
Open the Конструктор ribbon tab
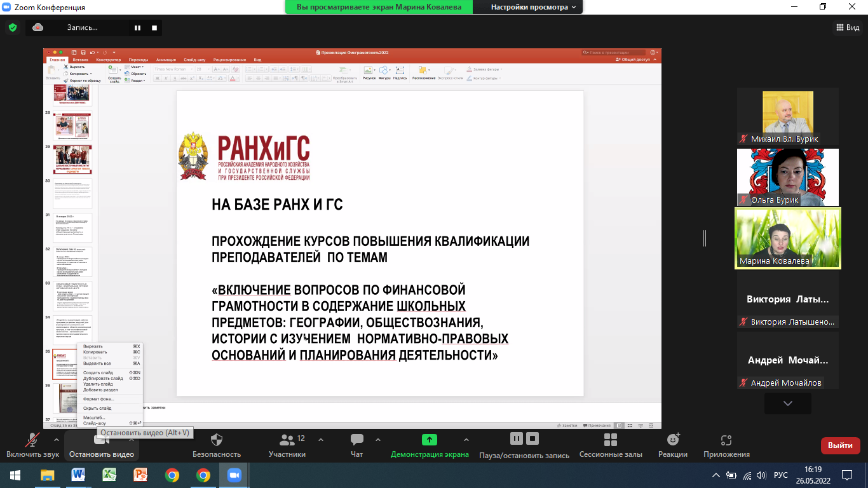[x=109, y=60]
